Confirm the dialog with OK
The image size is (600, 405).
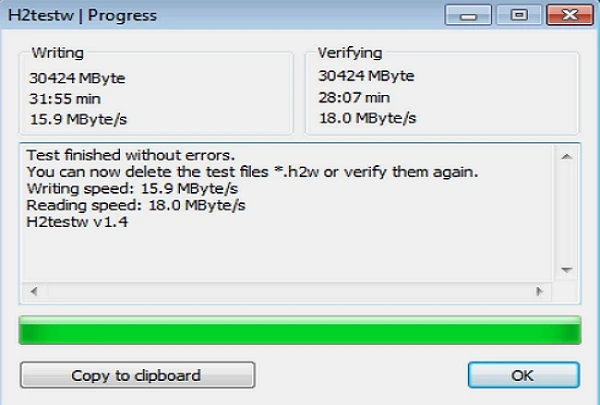pos(523,375)
